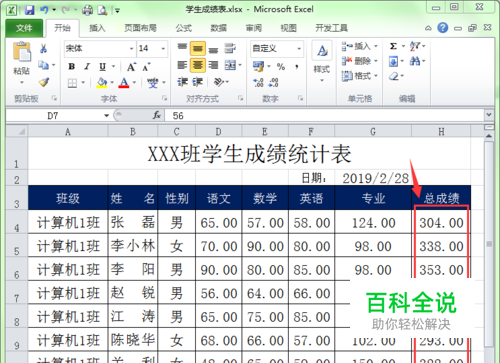500x363 pixels.
Task: Open the Format cells dropdown arrow
Action: point(376,76)
